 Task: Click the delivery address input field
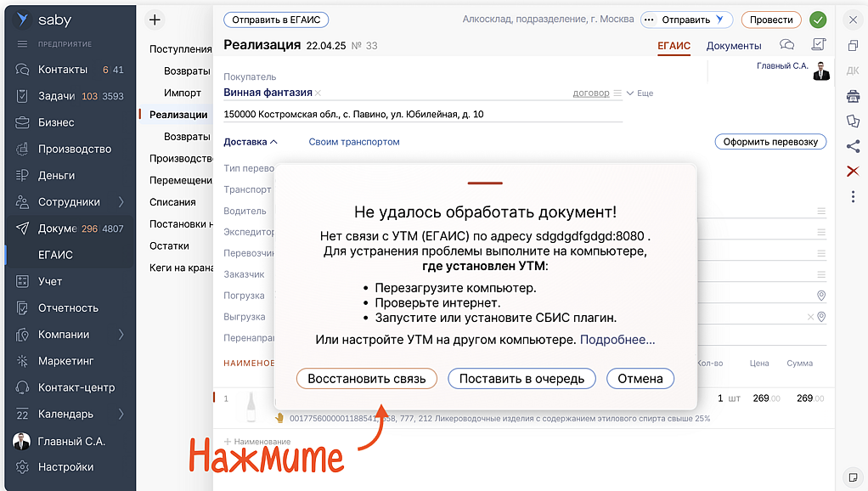[422, 114]
